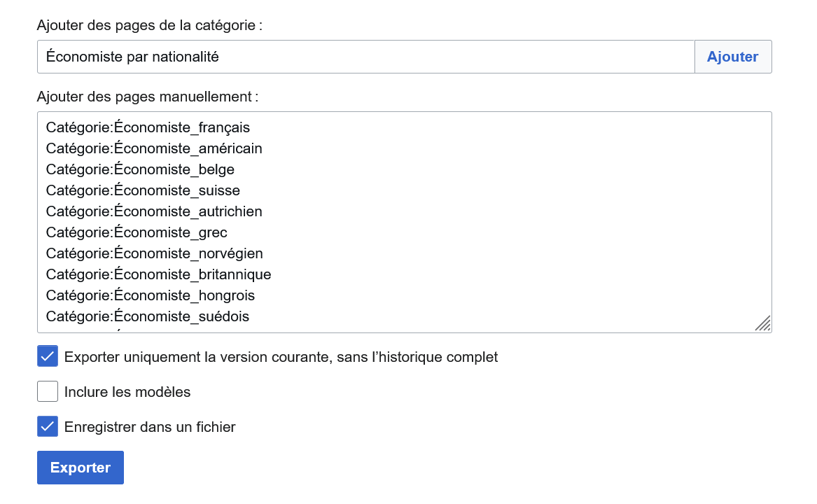Screen dimensions: 817x504
Task: Uncheck 'Exporter uniquement la version courante' option
Action: coord(47,356)
